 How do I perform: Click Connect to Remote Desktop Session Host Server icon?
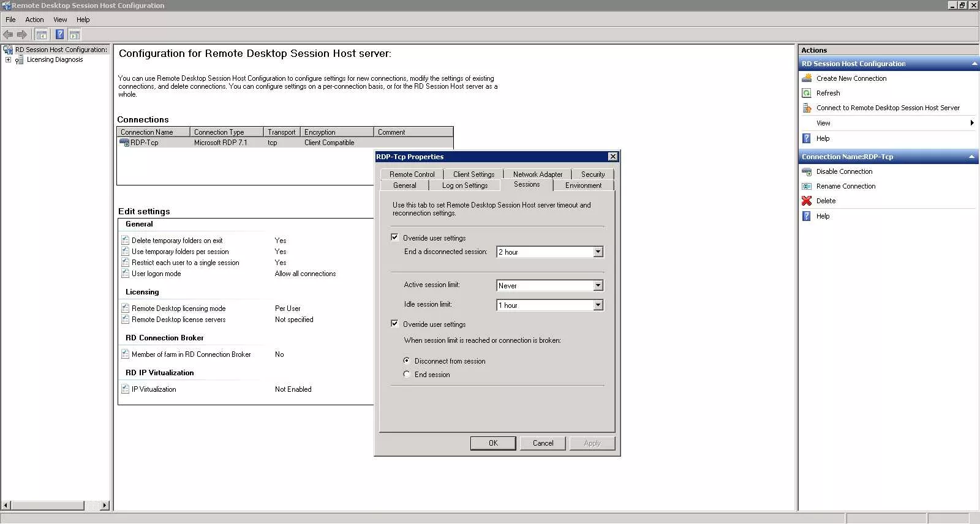[x=807, y=108]
